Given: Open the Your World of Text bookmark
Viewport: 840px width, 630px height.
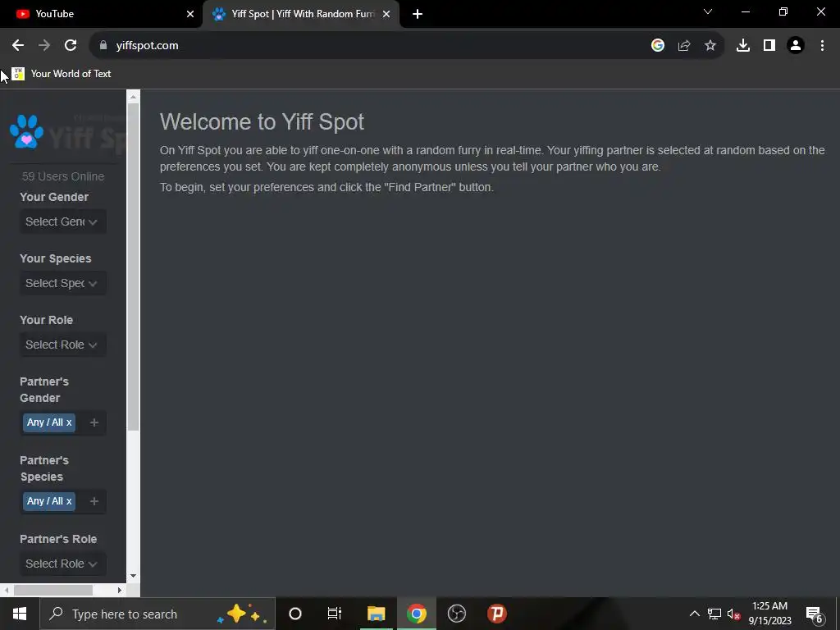Looking at the screenshot, I should [x=62, y=73].
